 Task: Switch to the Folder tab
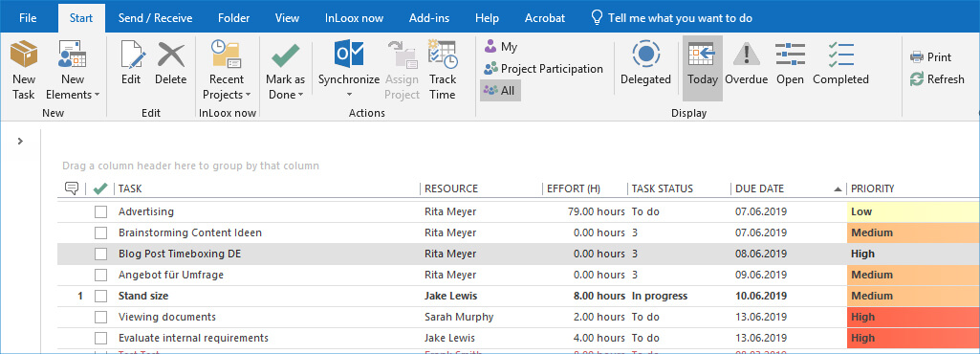[x=233, y=17]
